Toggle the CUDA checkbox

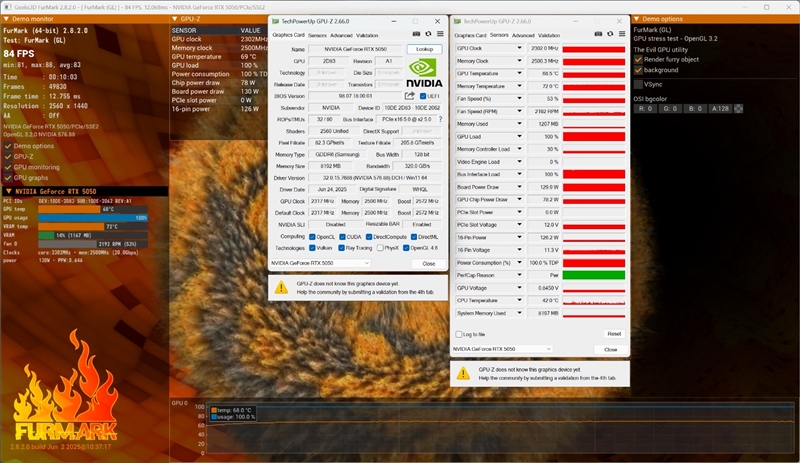pos(342,237)
